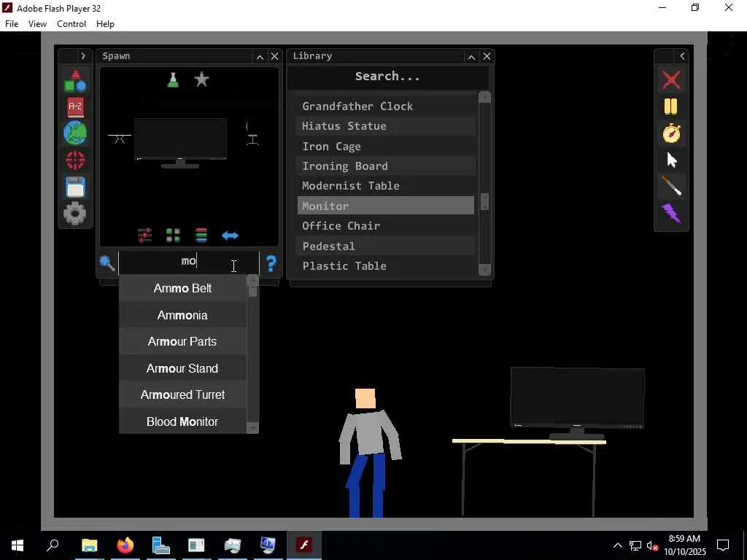Toggle the green flask icon in Spawn panel
Screen dimensions: 747x560
[x=173, y=79]
